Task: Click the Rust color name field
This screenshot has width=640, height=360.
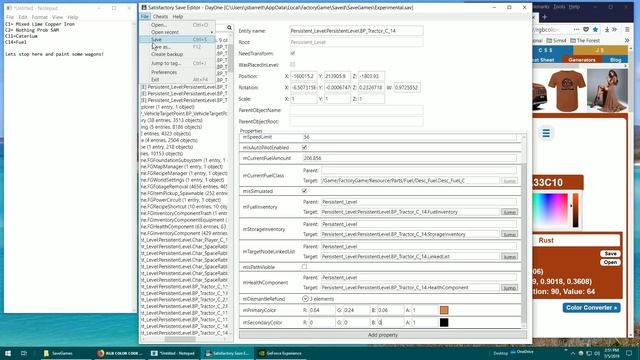Action: [576, 240]
